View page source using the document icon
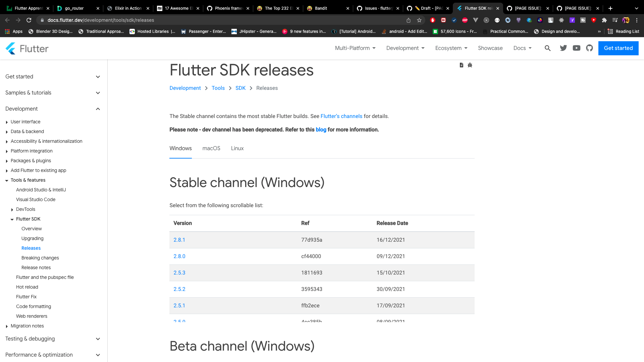 [462, 65]
